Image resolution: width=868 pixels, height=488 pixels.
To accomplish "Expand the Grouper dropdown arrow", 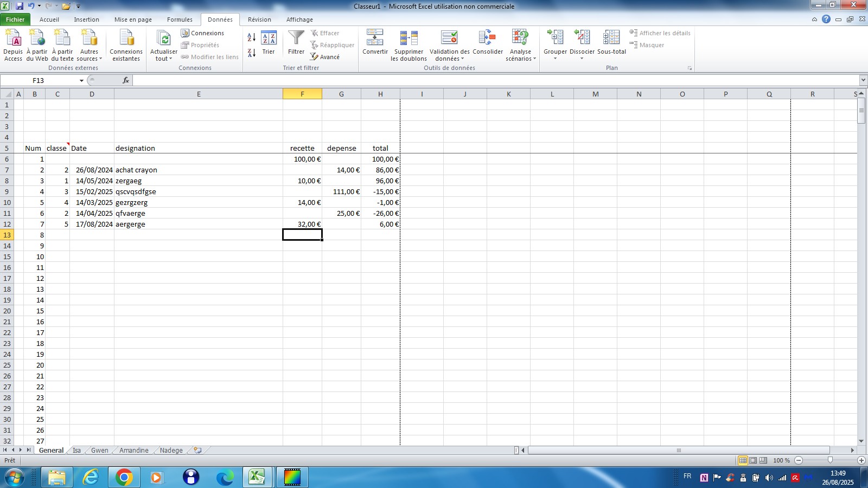I will tap(555, 59).
